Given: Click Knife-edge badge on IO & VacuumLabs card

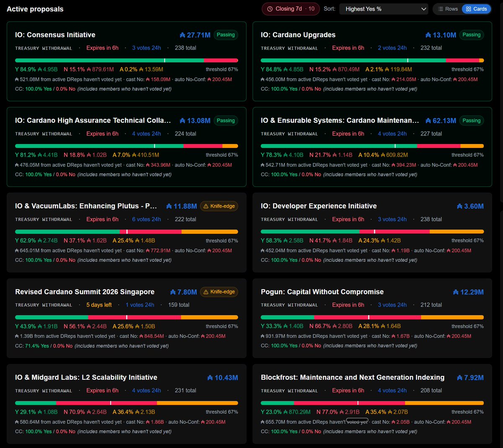Looking at the screenshot, I should click(x=219, y=206).
